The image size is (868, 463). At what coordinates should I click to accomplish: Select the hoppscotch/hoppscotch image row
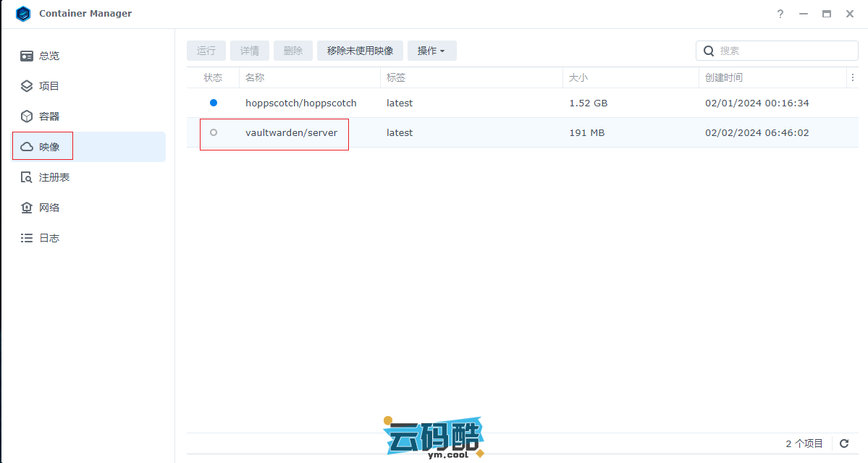(x=300, y=103)
